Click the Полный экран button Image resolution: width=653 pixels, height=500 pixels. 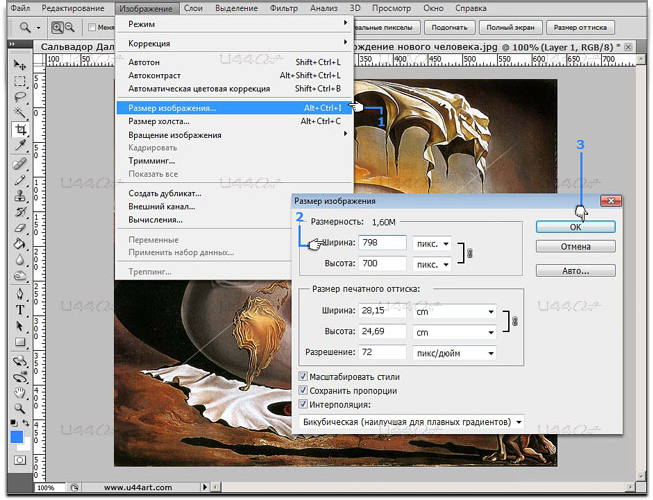click(510, 27)
